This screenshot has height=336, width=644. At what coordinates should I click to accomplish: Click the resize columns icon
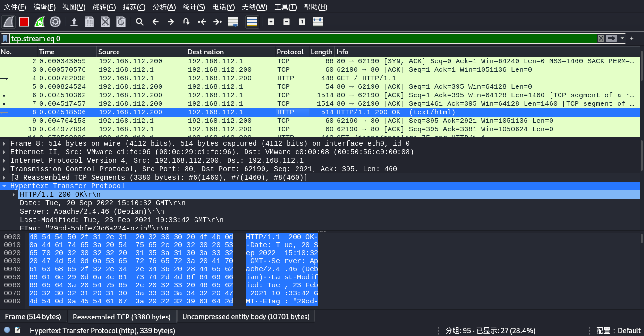pyautogui.click(x=317, y=22)
